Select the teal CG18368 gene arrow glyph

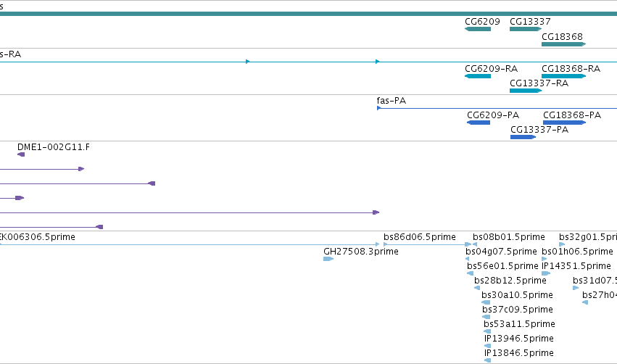(563, 44)
